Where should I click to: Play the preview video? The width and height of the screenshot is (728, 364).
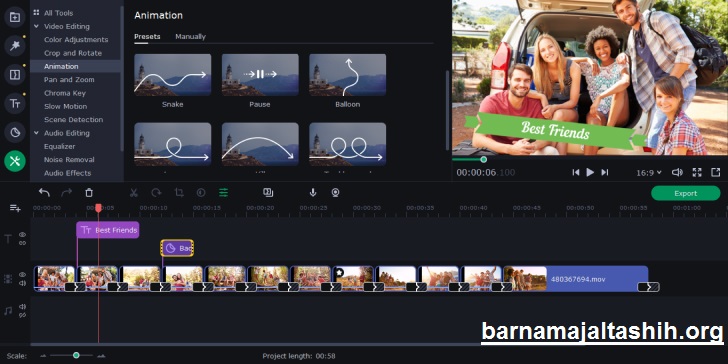pyautogui.click(x=590, y=172)
